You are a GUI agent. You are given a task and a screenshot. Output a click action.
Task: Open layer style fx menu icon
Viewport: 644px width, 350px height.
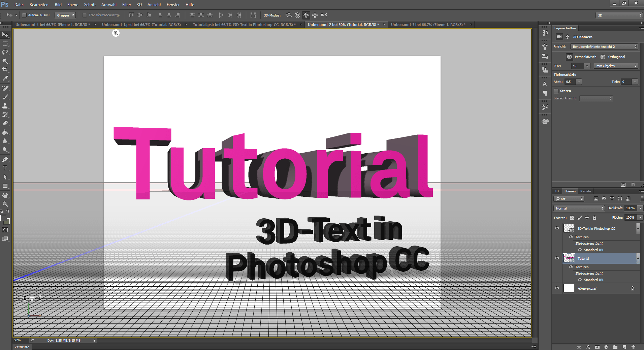coord(588,347)
